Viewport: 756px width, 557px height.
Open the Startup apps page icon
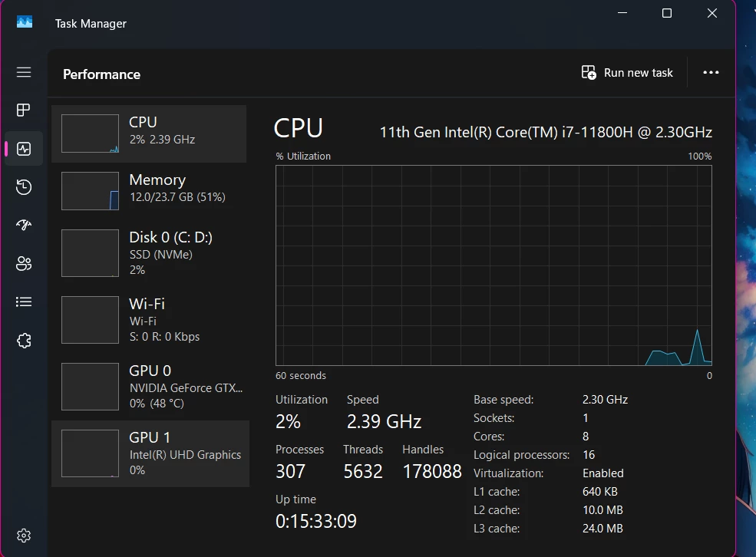pyautogui.click(x=24, y=225)
